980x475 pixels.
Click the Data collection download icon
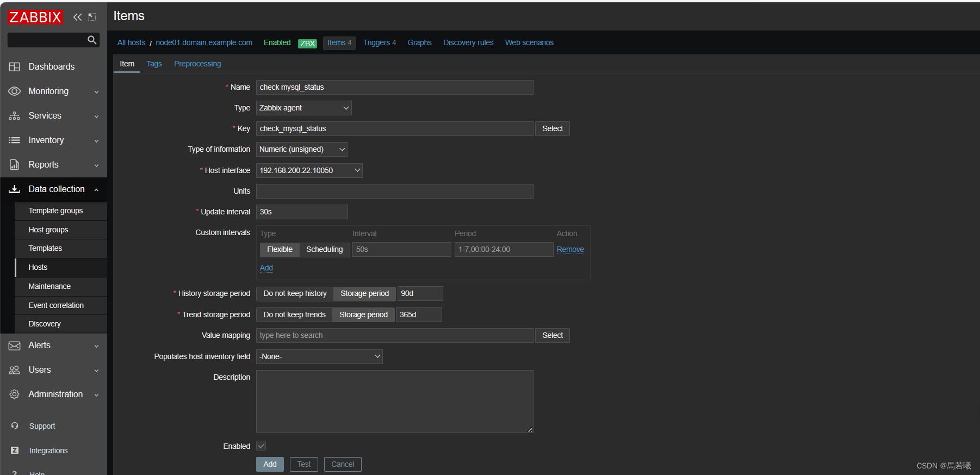pos(15,189)
